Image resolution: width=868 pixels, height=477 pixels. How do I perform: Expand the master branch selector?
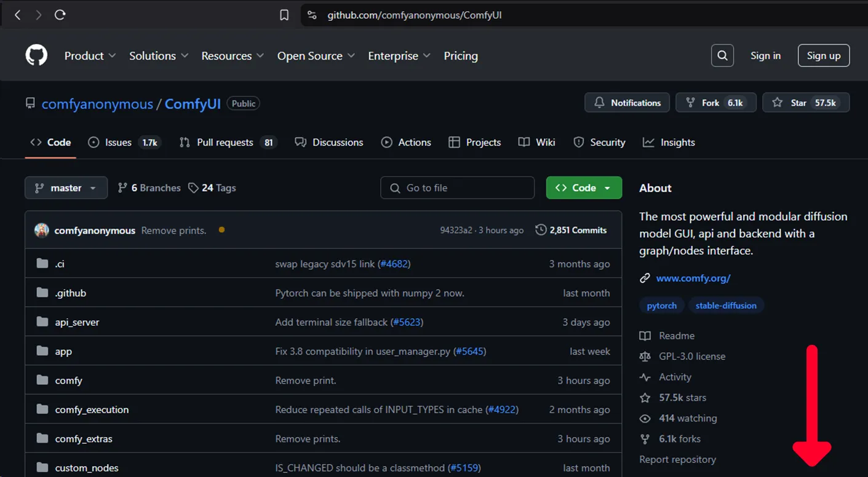click(x=66, y=187)
